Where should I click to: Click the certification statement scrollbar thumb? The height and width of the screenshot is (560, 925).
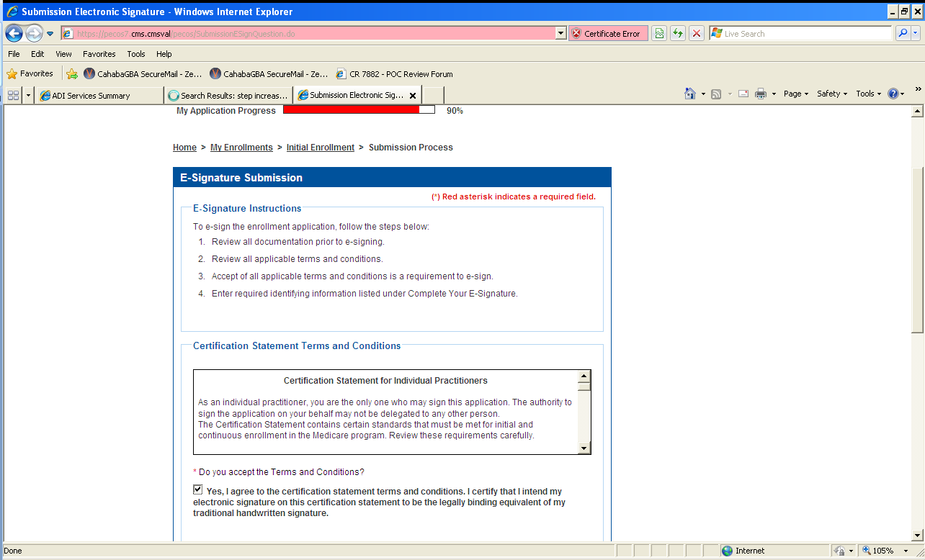(584, 386)
